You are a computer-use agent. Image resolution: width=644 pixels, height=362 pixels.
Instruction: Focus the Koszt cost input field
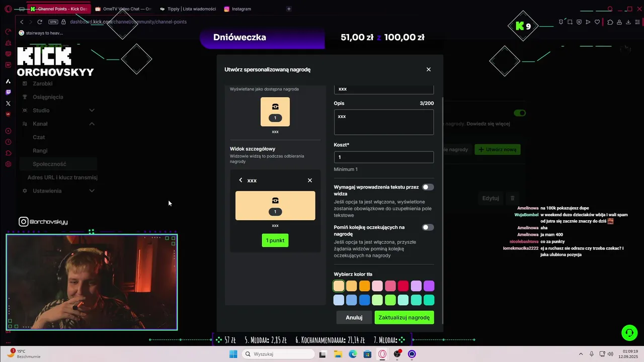(x=384, y=157)
